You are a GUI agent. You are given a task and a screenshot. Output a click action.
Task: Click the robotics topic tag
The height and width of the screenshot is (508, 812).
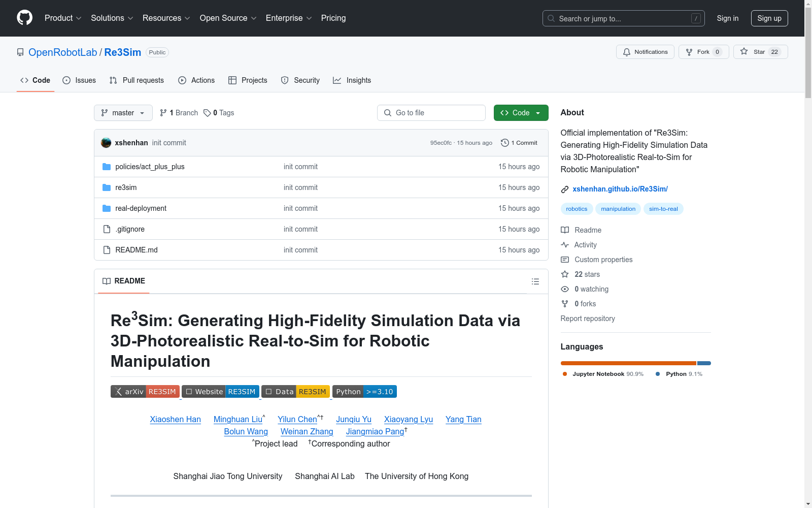pos(577,209)
